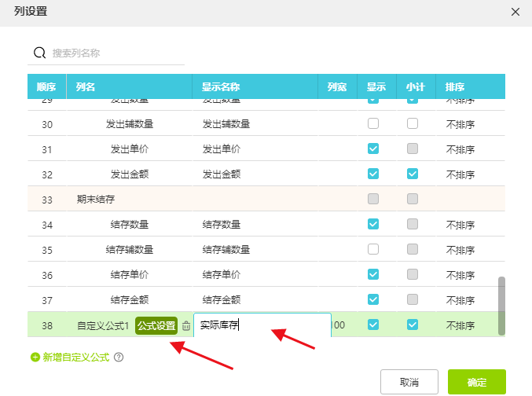
Task: Close the 列设置 dialog with the X
Action: [x=515, y=12]
